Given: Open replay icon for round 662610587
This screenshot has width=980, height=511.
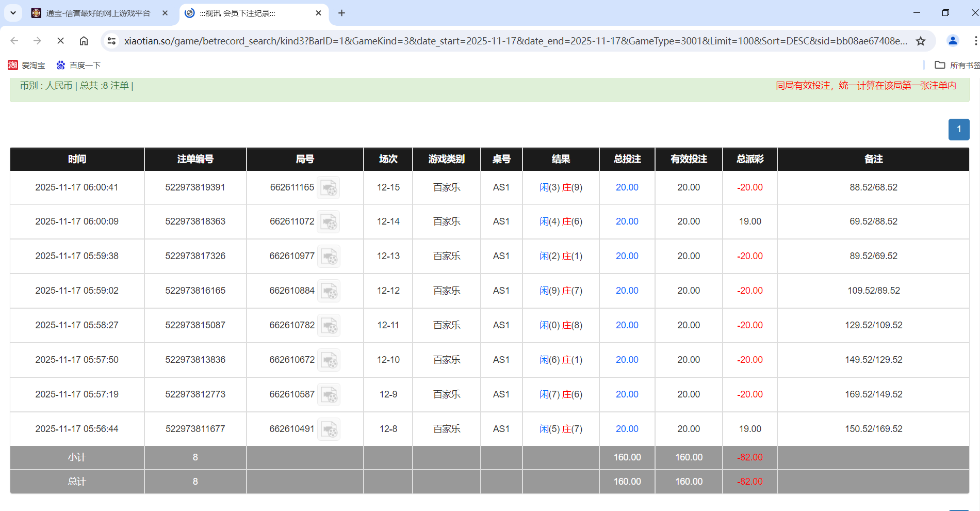Looking at the screenshot, I should point(328,395).
